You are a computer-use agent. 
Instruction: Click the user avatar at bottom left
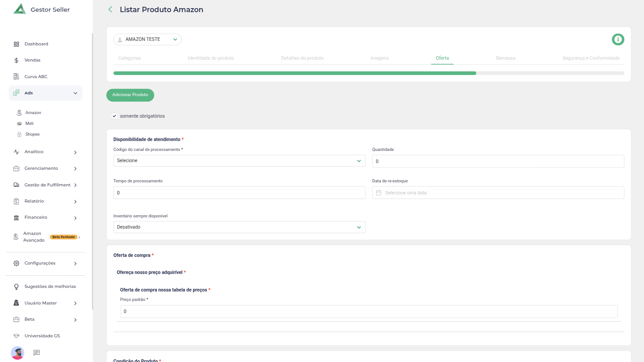(x=18, y=353)
